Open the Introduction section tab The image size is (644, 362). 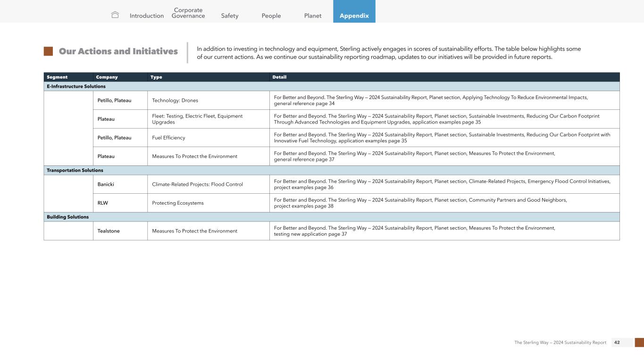coord(147,16)
